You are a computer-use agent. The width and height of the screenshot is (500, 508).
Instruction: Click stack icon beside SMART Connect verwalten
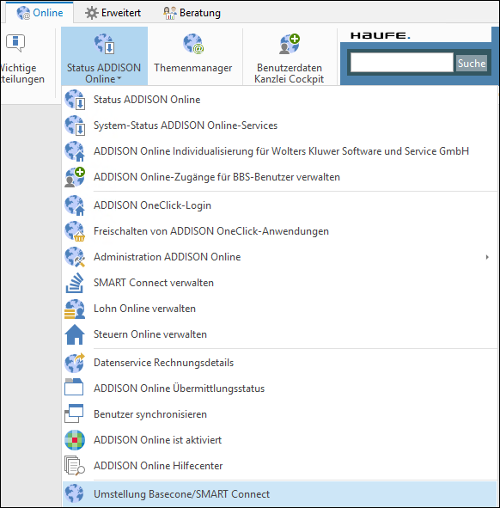[x=75, y=283]
